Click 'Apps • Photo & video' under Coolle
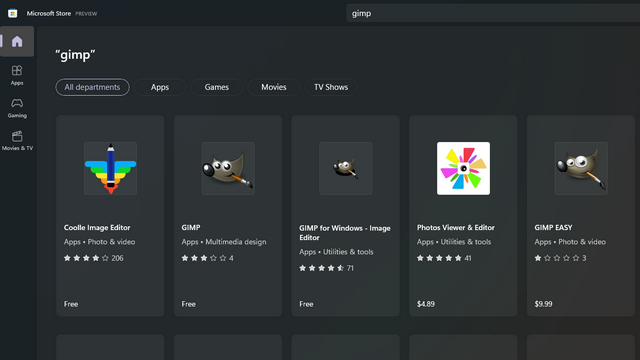This screenshot has height=360, width=640. pos(99,242)
